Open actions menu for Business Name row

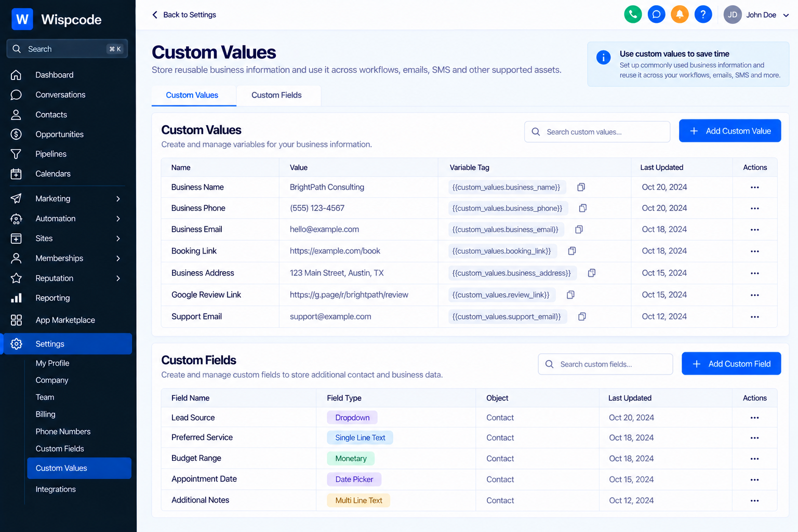click(755, 188)
